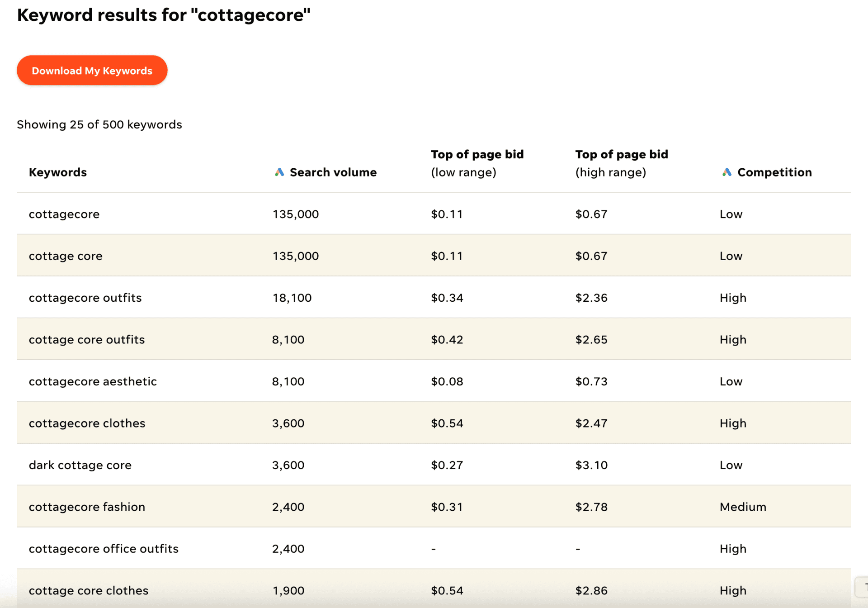Screen dimensions: 868x608
Task: Select the cottagecore office outfits keyword
Action: [104, 549]
